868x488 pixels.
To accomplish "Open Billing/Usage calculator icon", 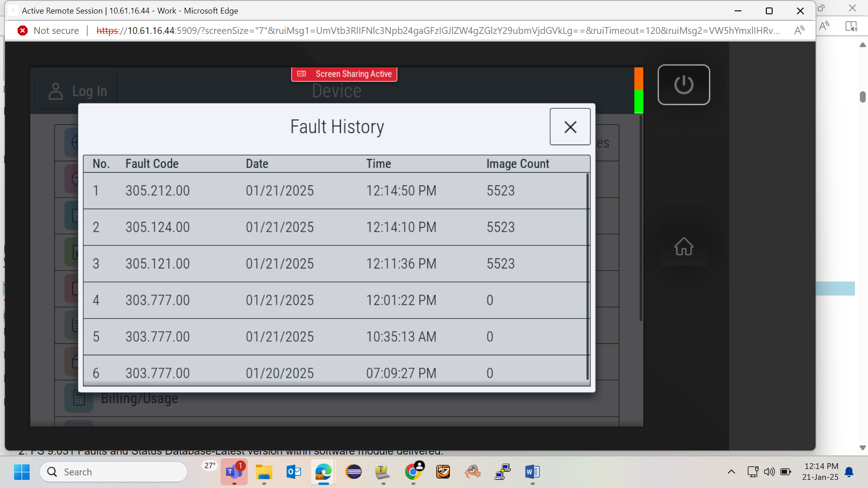I will tap(79, 399).
